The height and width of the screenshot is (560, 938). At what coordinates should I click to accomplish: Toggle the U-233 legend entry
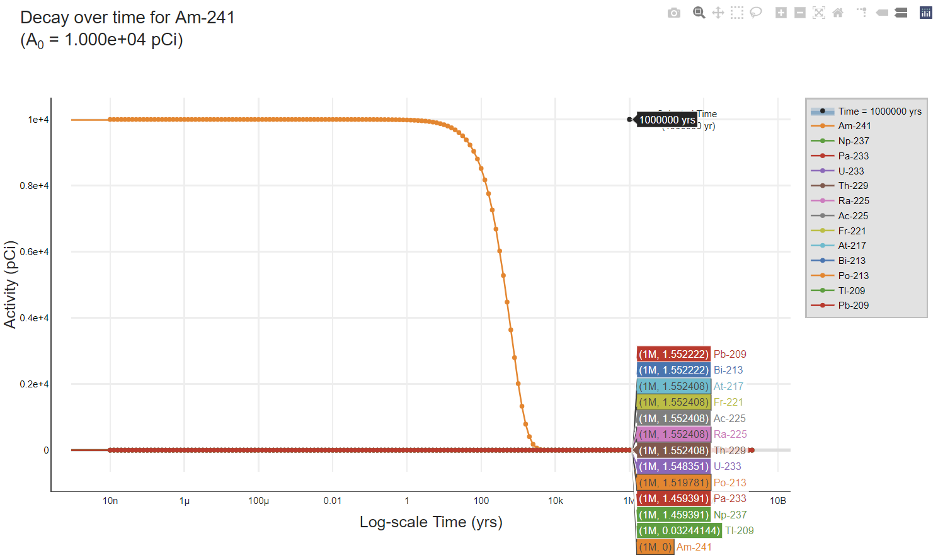tap(850, 171)
